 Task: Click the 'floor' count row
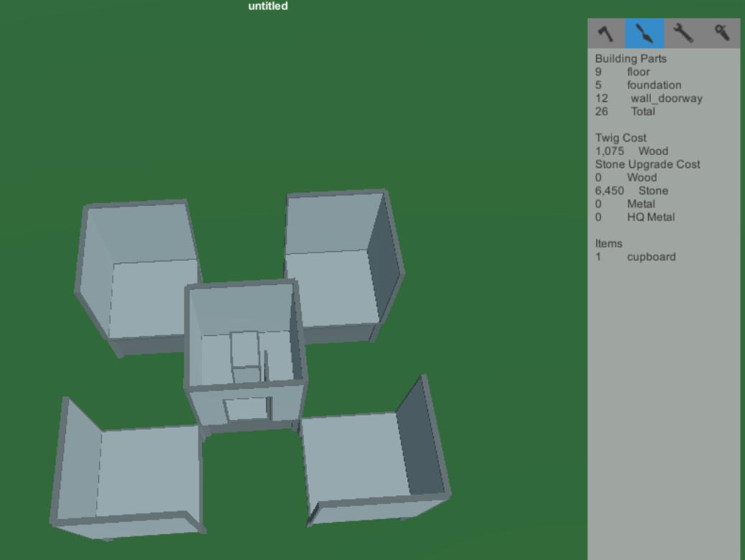click(622, 72)
